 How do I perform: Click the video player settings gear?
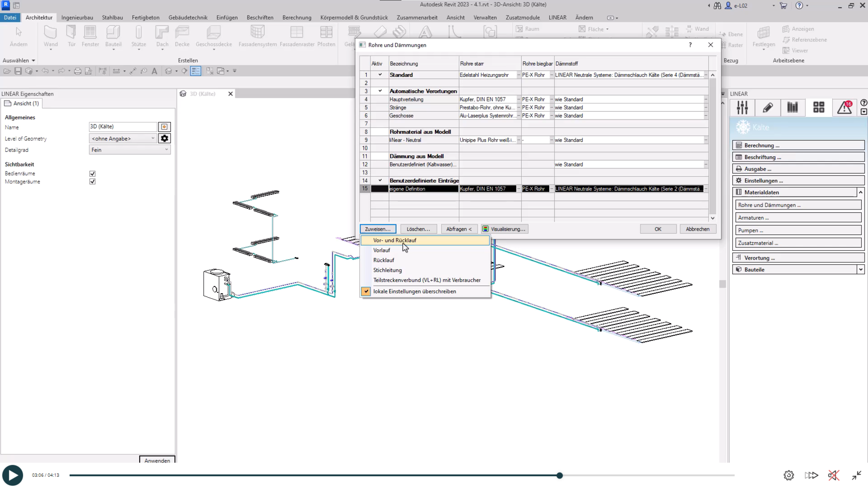788,475
